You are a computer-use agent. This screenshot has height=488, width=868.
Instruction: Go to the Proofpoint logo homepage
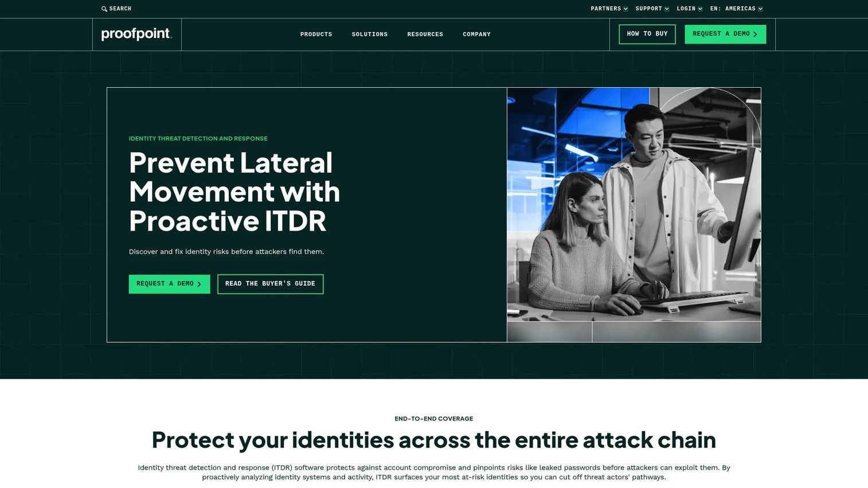tap(136, 34)
